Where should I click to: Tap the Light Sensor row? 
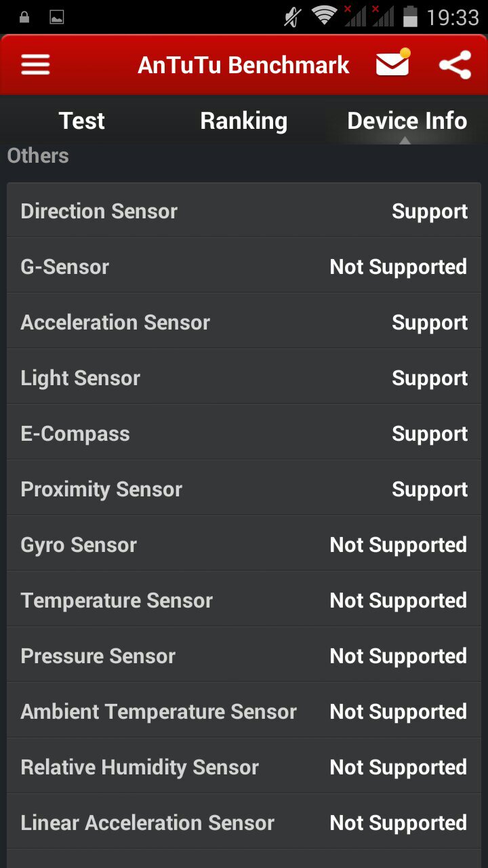click(x=244, y=378)
